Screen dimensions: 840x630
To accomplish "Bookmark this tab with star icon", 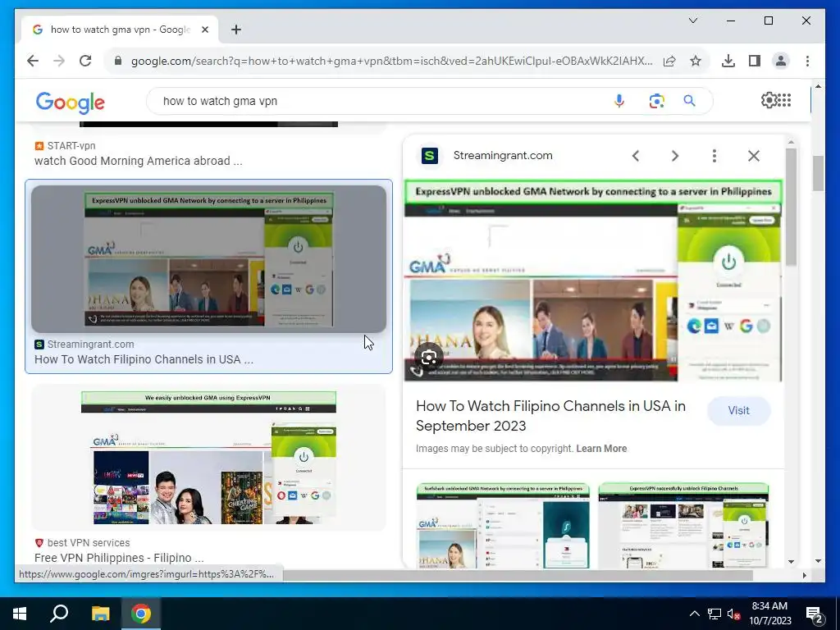I will [x=696, y=61].
